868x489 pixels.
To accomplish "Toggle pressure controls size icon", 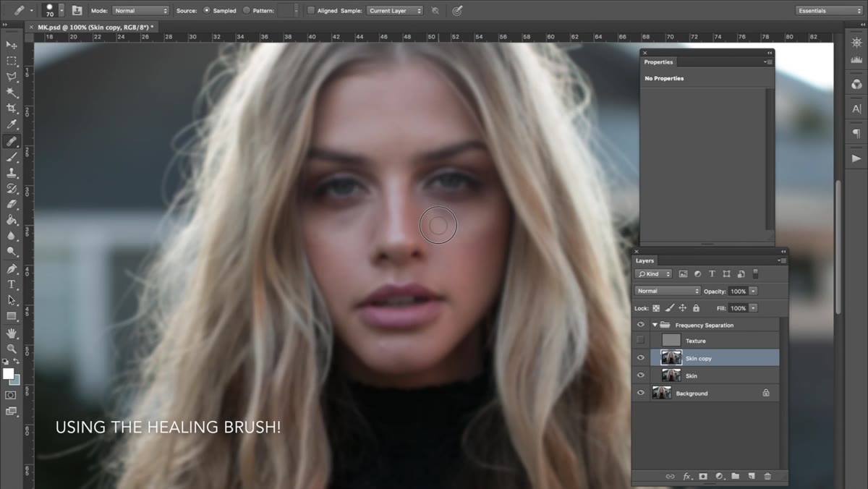I will [457, 11].
